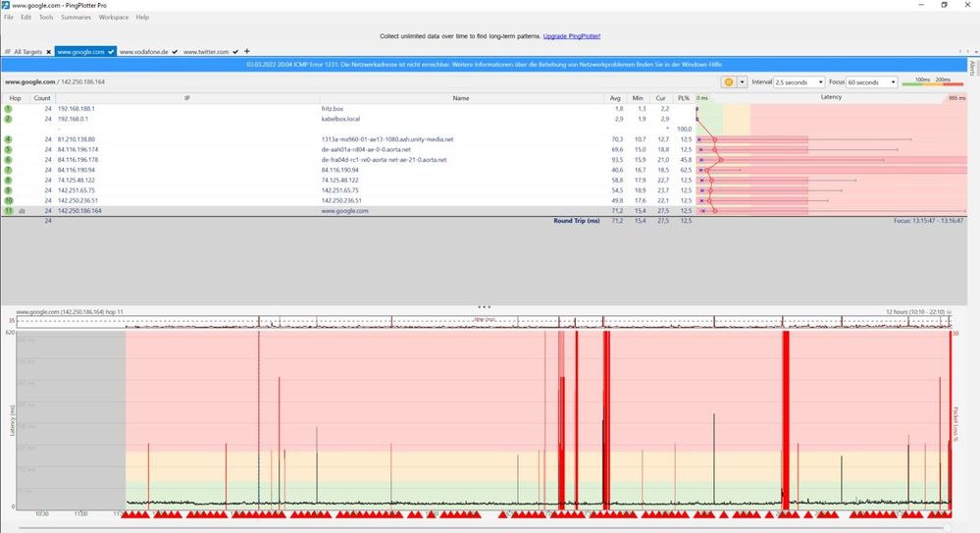Click the 995 ms latency scale maximum label
The image size is (980, 533).
click(x=956, y=98)
